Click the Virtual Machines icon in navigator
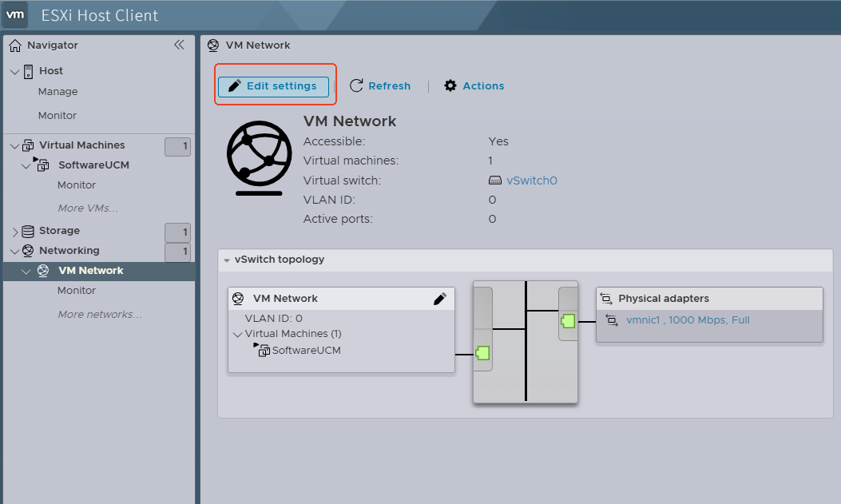 pos(29,145)
